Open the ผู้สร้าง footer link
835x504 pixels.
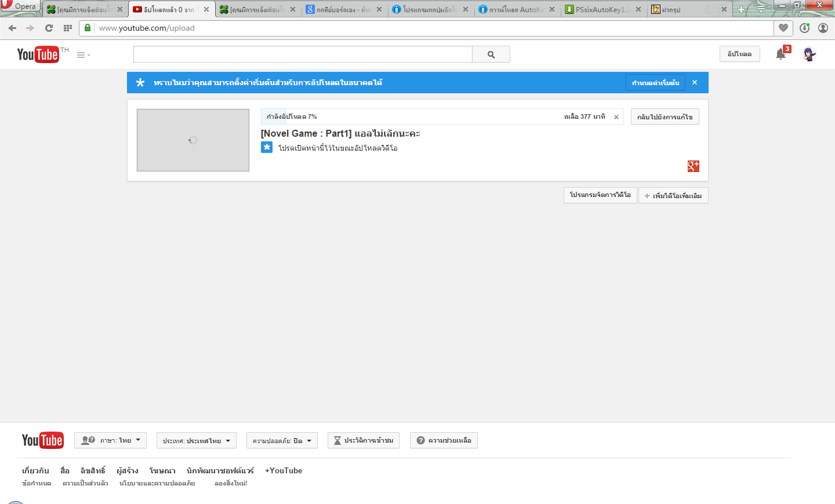click(x=128, y=470)
